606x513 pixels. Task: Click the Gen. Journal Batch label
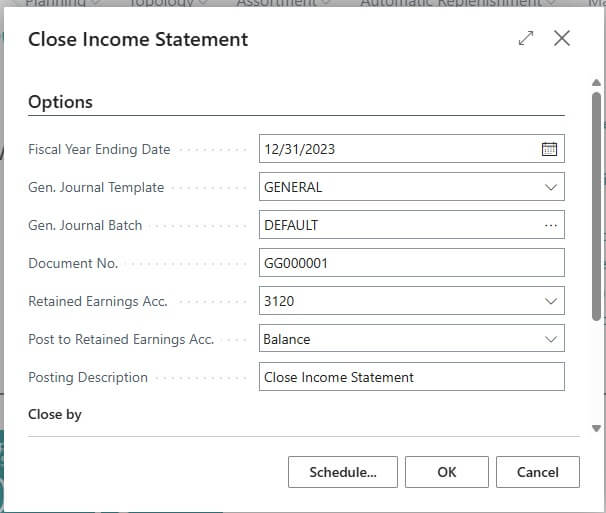[85, 225]
